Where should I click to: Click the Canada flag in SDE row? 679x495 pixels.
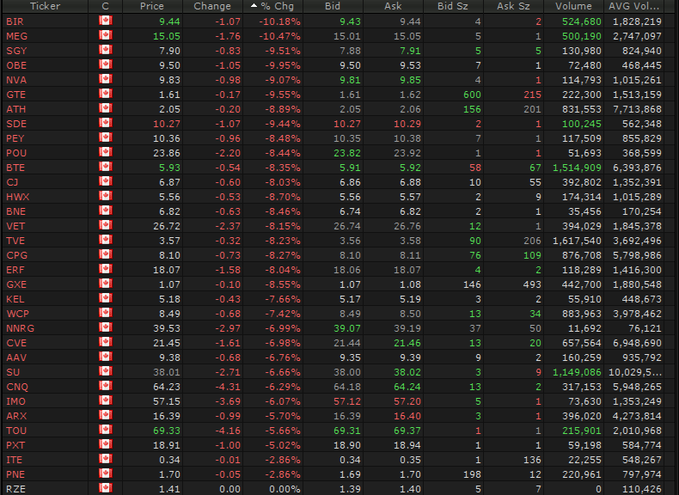click(105, 123)
